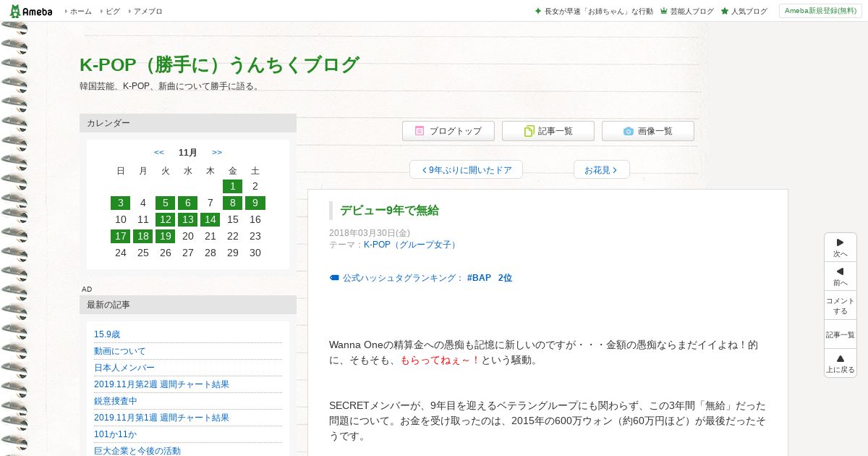Open ピグ from top navigation

[x=111, y=12]
